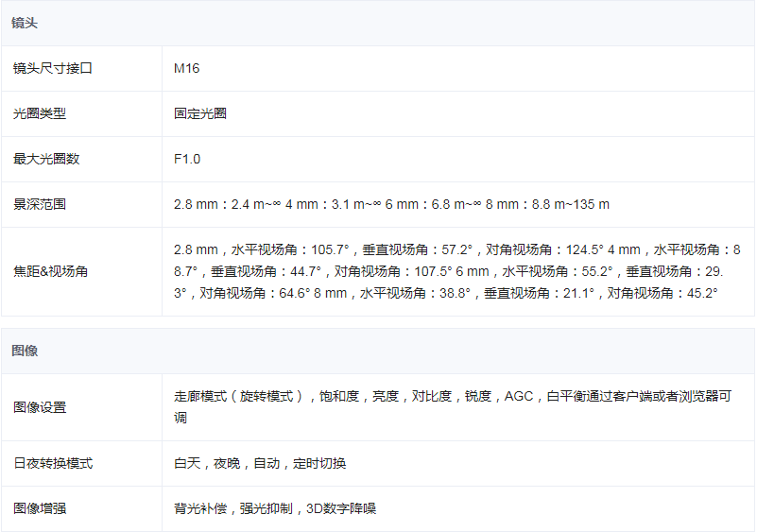Click the 最大光圈数 label

coord(46,159)
